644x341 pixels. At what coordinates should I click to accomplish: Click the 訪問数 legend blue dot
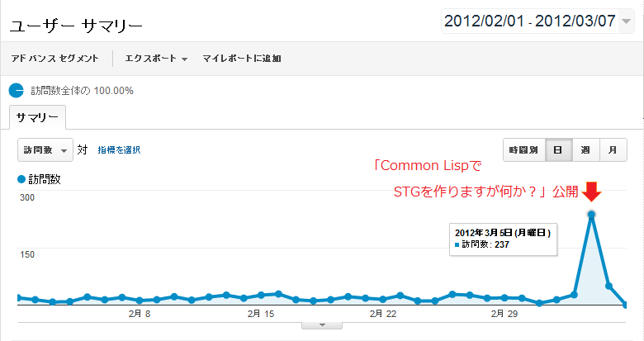[21, 179]
